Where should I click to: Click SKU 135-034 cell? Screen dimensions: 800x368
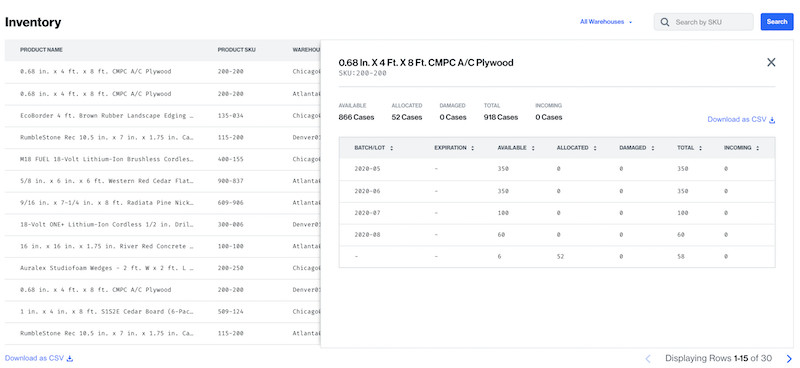[x=231, y=116]
